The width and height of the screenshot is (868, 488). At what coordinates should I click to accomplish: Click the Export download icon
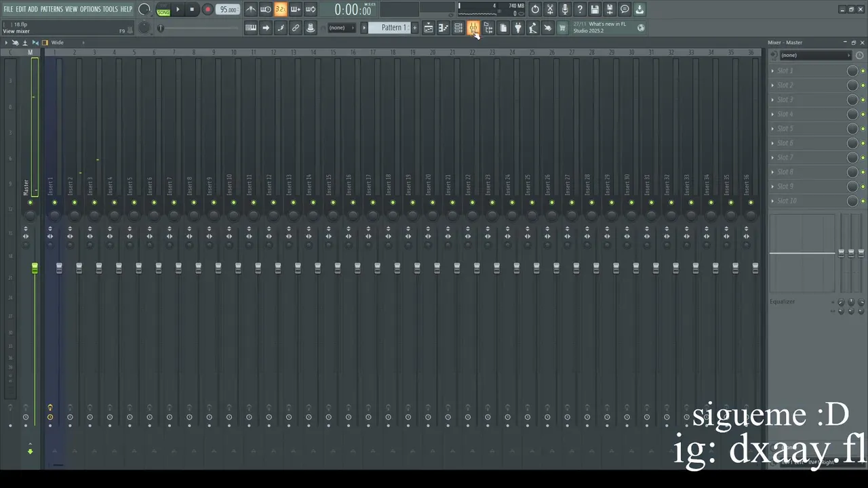tap(639, 9)
